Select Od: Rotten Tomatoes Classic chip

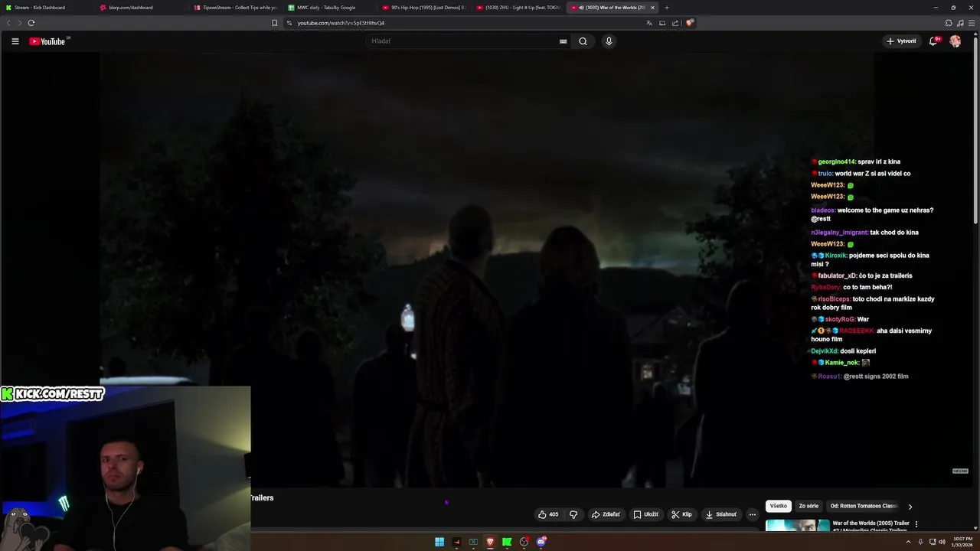(x=864, y=506)
